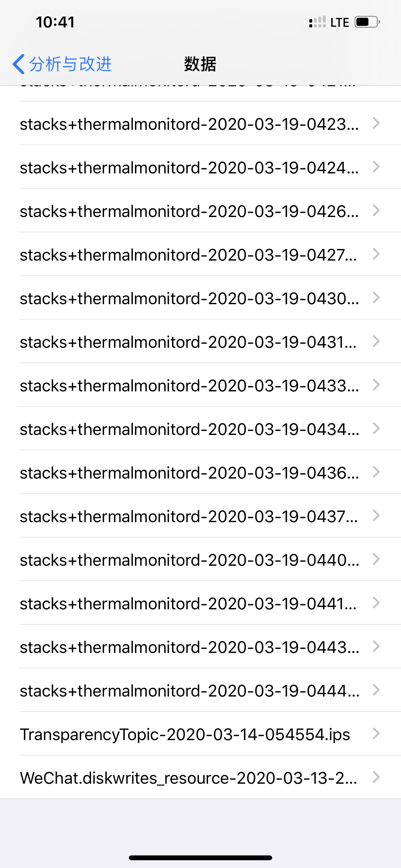Tap chevron beside thermalmonitord 0434 entry
This screenshot has height=868, width=401.
pyautogui.click(x=376, y=429)
